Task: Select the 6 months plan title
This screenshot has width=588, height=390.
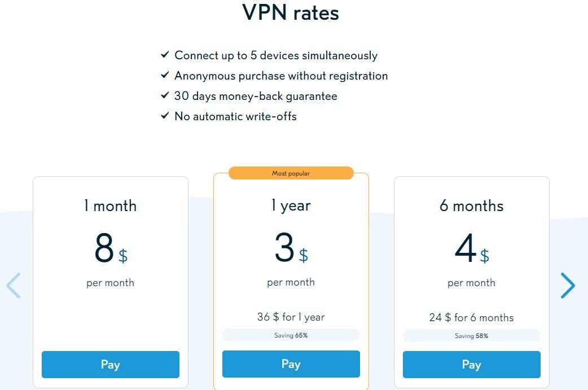Action: (471, 206)
